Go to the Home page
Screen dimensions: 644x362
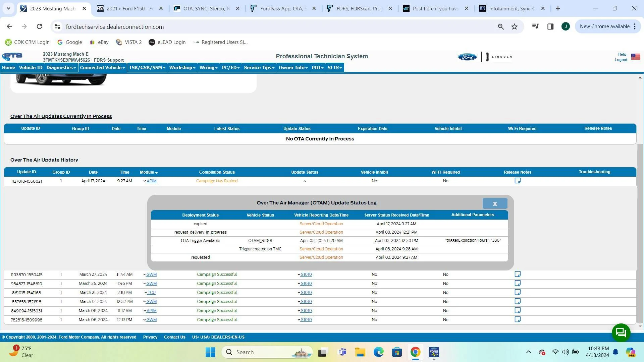click(x=8, y=68)
